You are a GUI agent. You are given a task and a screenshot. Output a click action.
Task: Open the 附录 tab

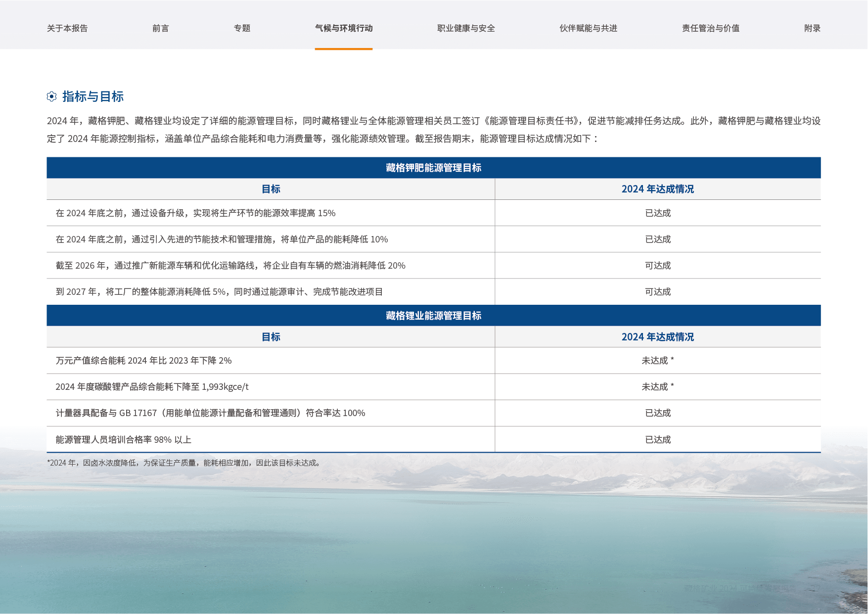(x=812, y=28)
